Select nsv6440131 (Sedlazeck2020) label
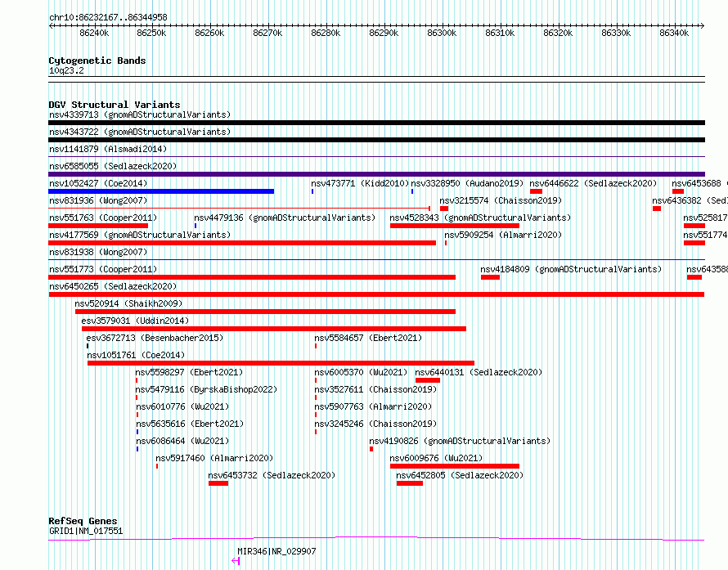 479,372
